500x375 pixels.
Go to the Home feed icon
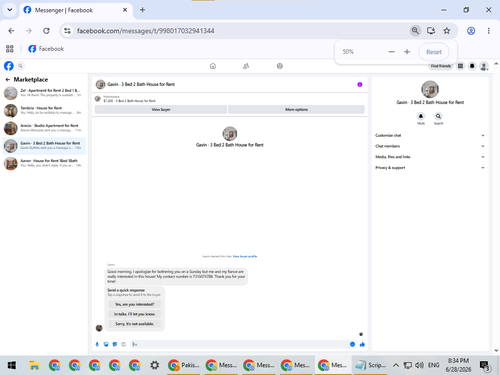click(213, 66)
